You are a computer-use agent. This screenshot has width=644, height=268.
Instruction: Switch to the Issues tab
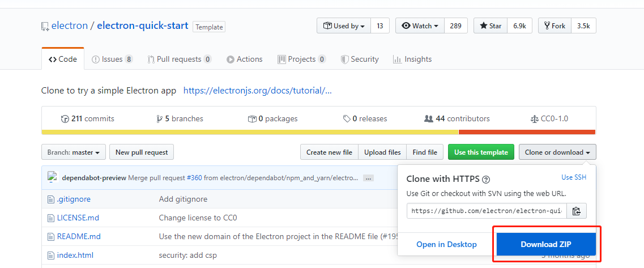[112, 59]
